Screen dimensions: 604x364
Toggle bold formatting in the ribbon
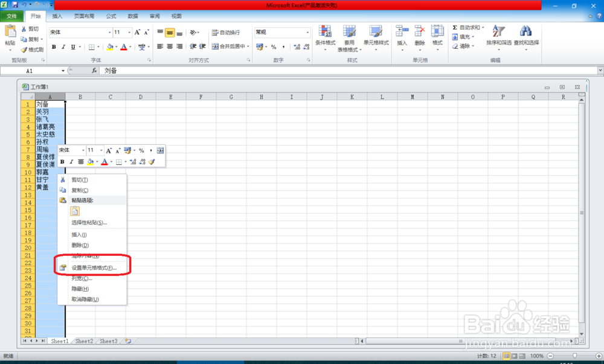pos(54,47)
